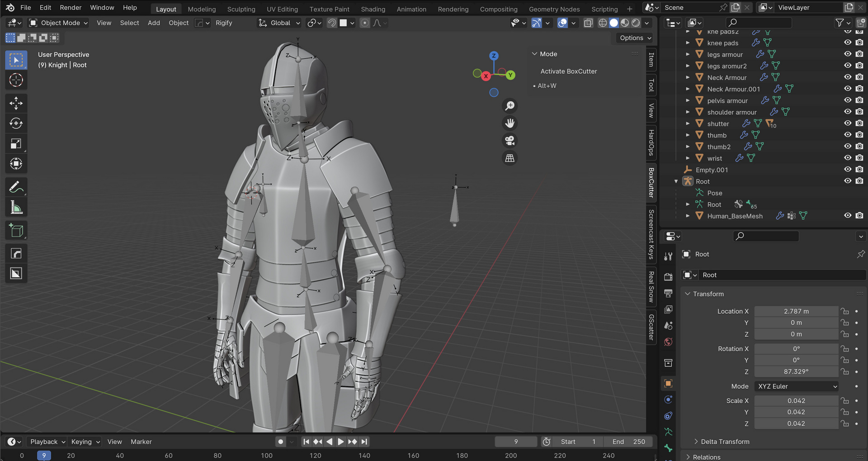Click the viewport zoom magnifier icon
This screenshot has width=868, height=461.
[510, 106]
